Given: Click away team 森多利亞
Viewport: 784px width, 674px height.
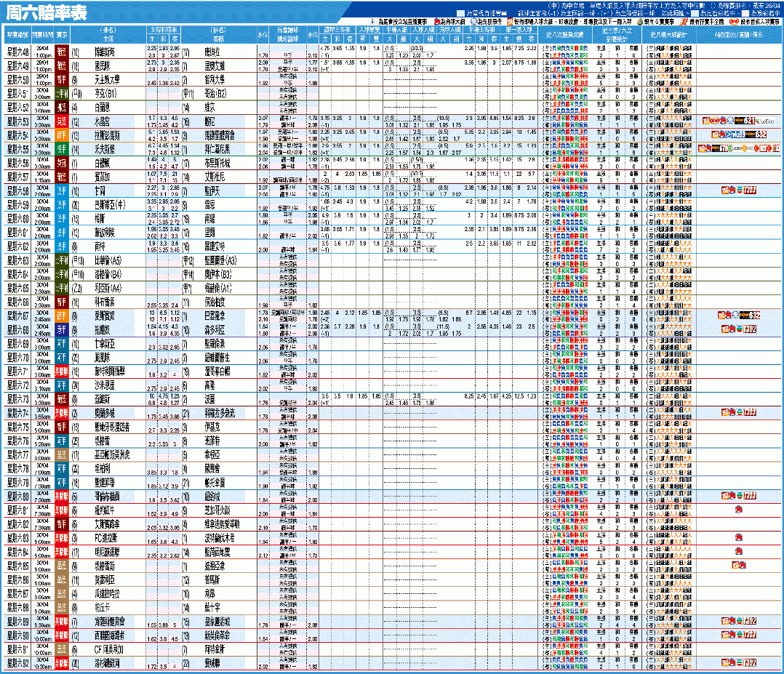Looking at the screenshot, I should point(215,330).
